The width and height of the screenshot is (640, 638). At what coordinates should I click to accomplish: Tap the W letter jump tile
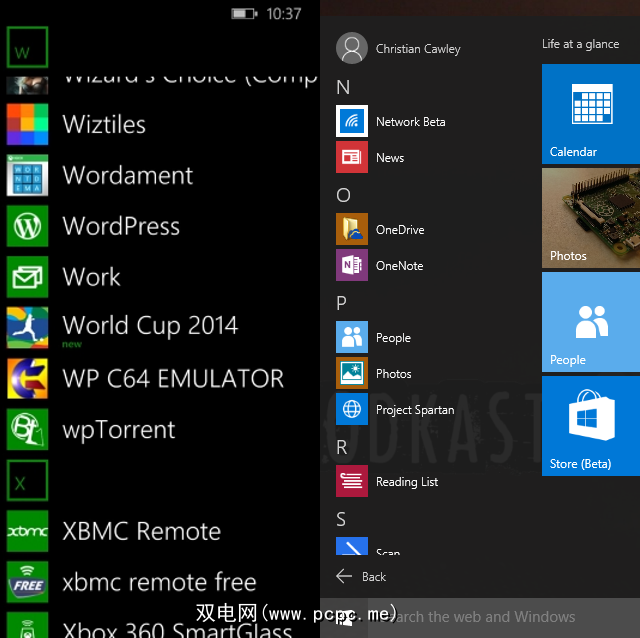pos(27,47)
